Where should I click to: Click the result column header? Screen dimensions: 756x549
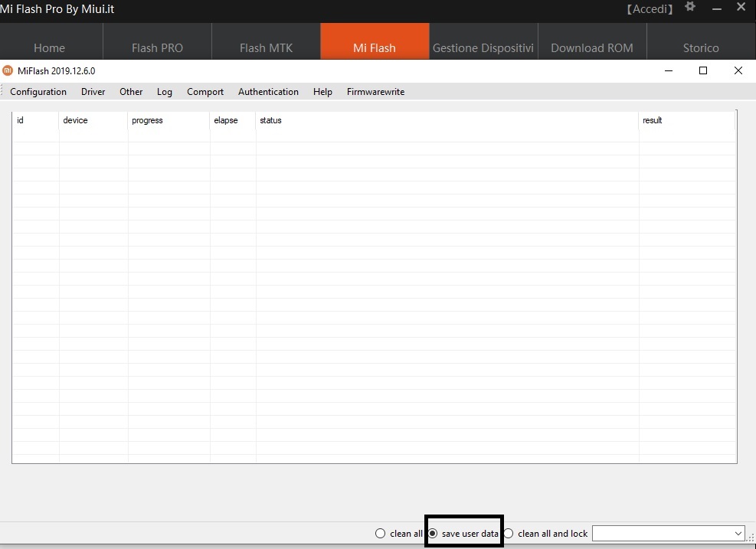click(687, 120)
